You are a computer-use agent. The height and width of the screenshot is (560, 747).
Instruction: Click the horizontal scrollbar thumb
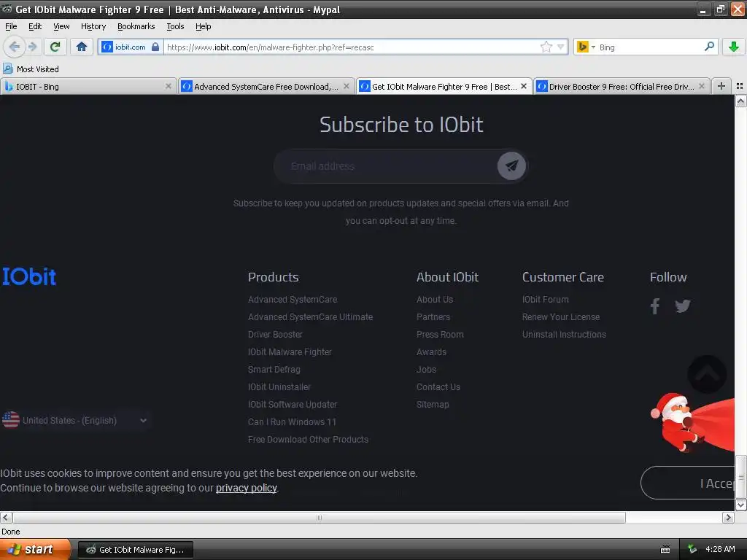tap(319, 518)
